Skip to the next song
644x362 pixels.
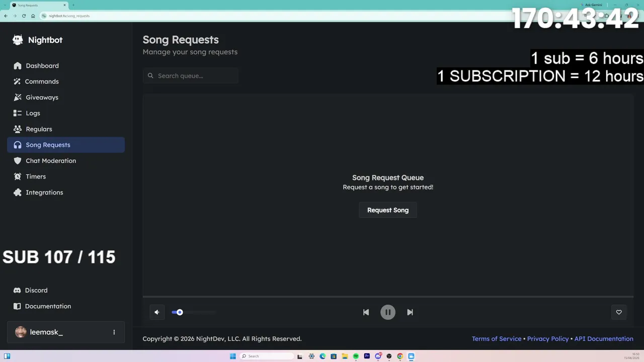pos(410,312)
